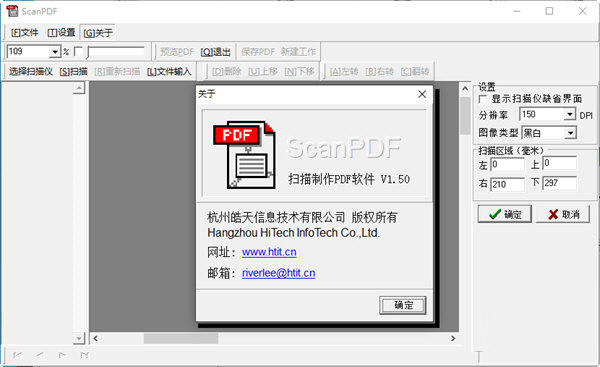Toggle the checkbox next to the percent sign
The width and height of the screenshot is (600, 367).
(78, 52)
